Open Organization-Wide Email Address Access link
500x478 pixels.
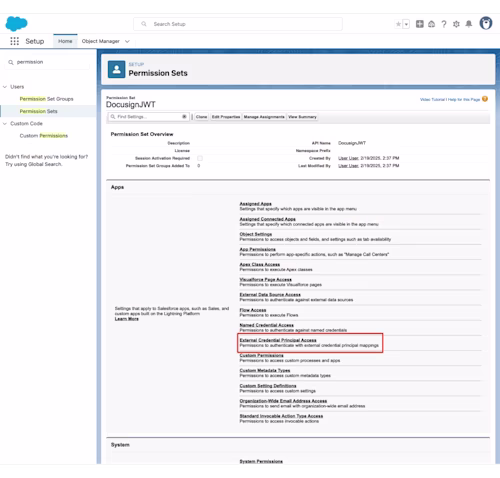click(x=283, y=401)
